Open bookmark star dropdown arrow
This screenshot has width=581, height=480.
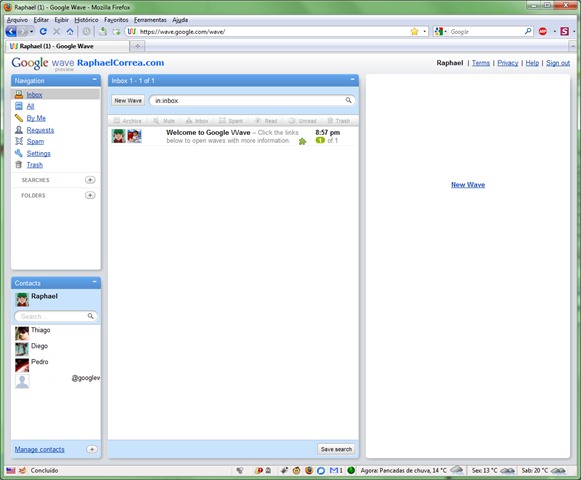[424, 32]
